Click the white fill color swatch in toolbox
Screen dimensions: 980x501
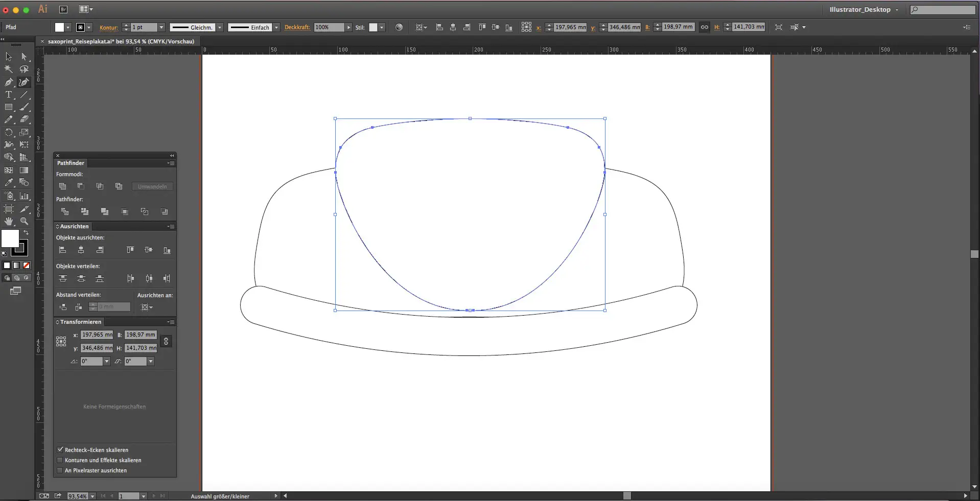(x=9, y=237)
